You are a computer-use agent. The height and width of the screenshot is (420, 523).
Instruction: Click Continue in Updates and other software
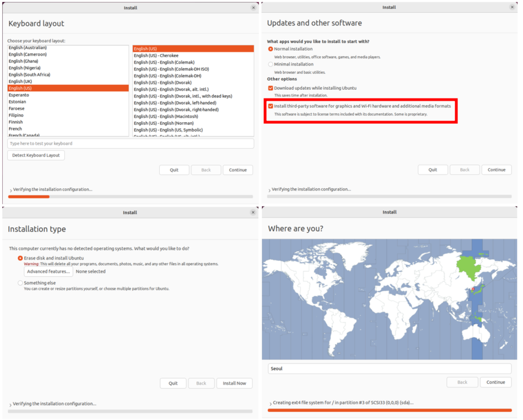click(497, 170)
